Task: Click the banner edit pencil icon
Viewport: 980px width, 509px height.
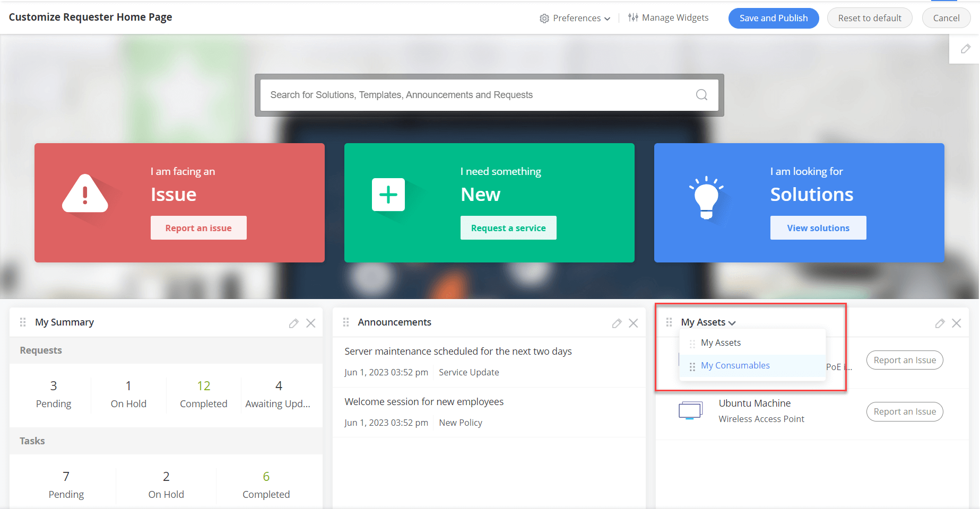Action: pyautogui.click(x=965, y=49)
